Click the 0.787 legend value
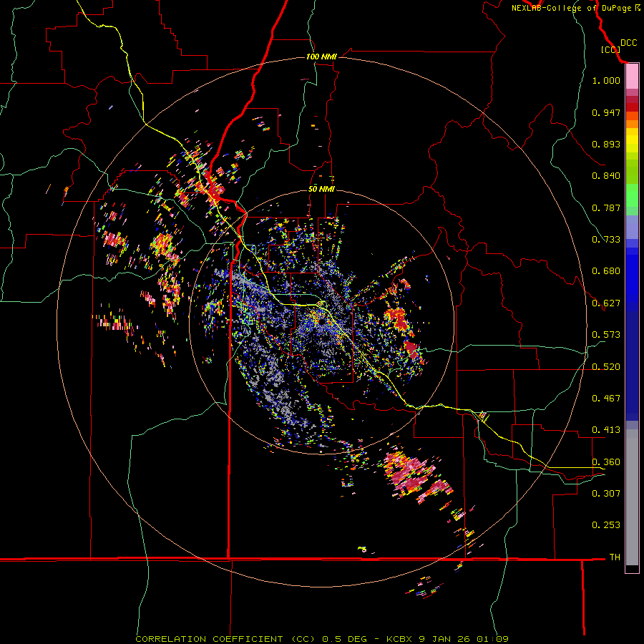The width and height of the screenshot is (644, 644). 606,208
